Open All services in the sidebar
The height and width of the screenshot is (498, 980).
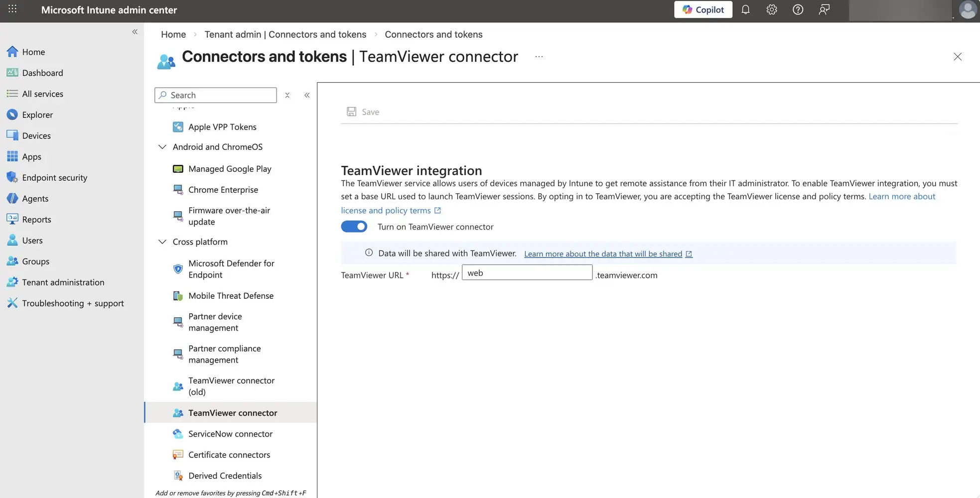(42, 94)
